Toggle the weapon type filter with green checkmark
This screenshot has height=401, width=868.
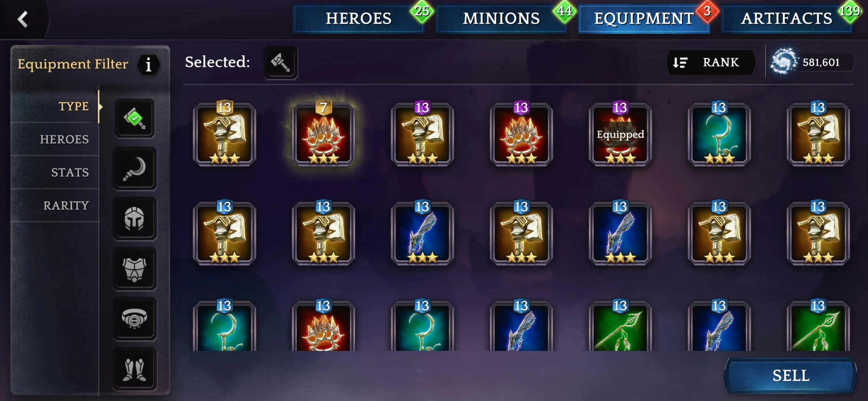tap(135, 118)
